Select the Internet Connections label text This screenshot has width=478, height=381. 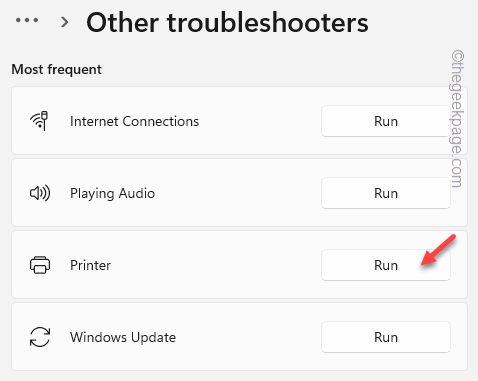134,121
